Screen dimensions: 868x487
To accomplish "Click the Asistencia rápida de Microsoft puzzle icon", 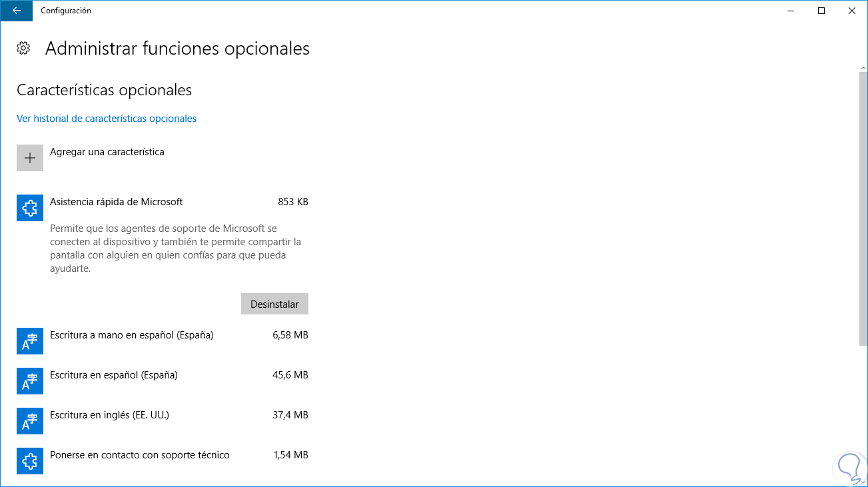I will click(x=30, y=208).
